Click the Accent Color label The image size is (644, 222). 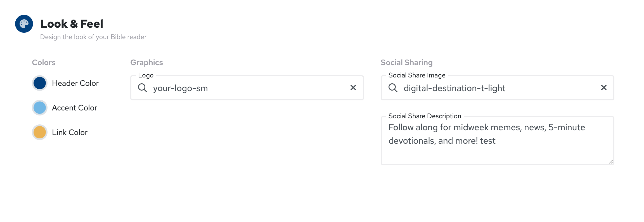tap(74, 108)
